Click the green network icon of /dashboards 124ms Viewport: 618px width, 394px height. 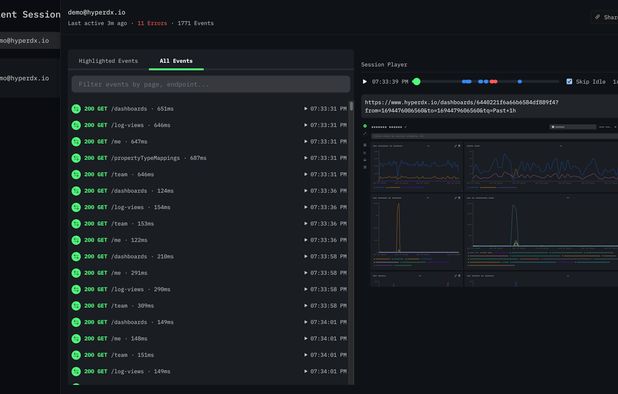tap(76, 191)
